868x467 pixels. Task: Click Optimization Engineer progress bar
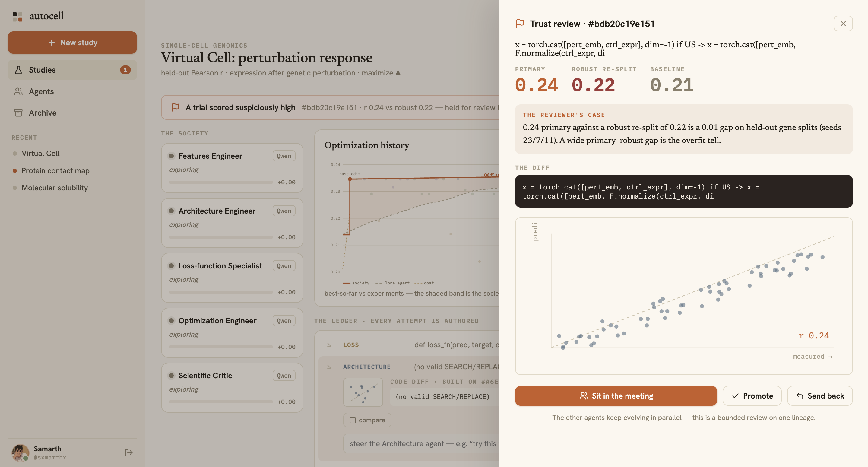(221, 347)
